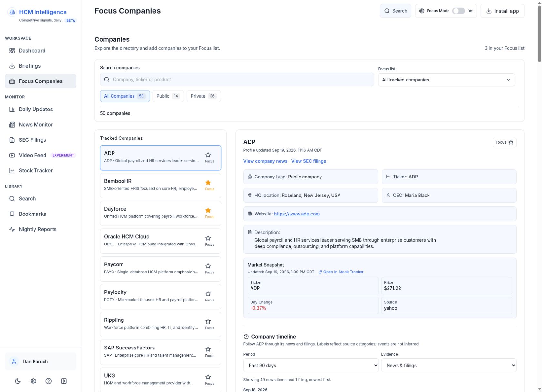Click the Focus Companies briefcase icon

tap(12, 81)
